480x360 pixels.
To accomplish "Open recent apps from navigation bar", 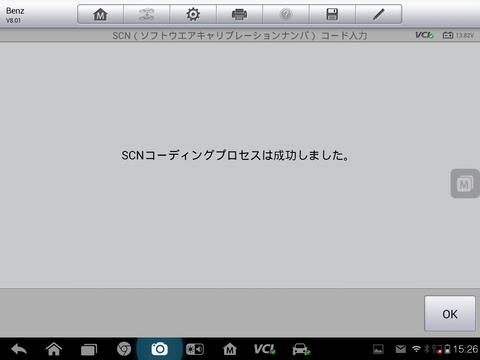I will click(x=89, y=349).
